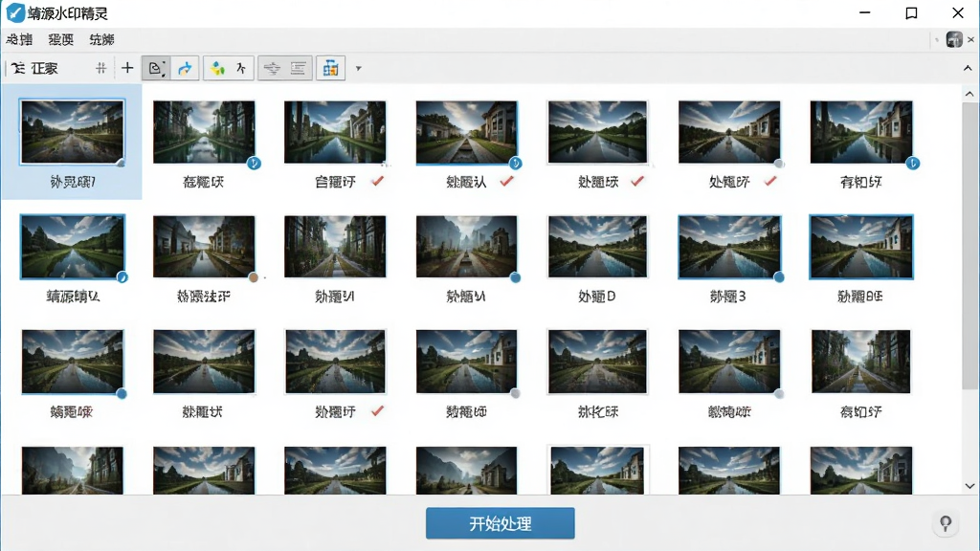
Task: Select the highlighted first thumbnail in top row
Action: [x=72, y=132]
